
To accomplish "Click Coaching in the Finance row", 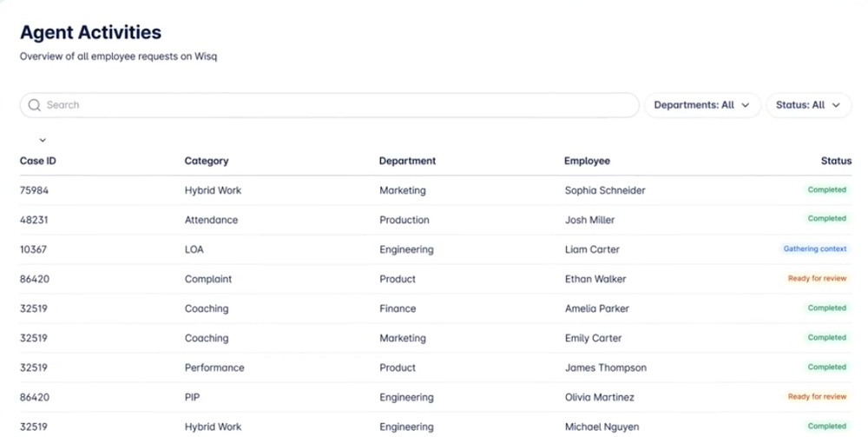I will click(207, 308).
